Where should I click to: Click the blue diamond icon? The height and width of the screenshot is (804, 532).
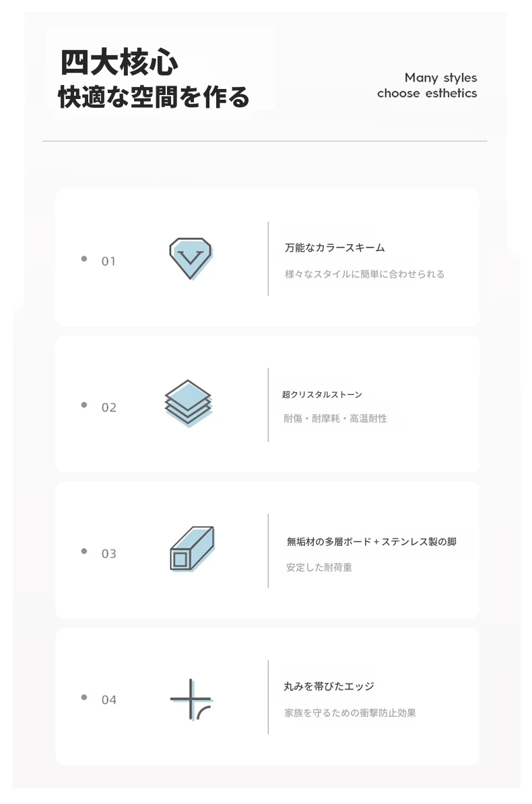click(191, 258)
